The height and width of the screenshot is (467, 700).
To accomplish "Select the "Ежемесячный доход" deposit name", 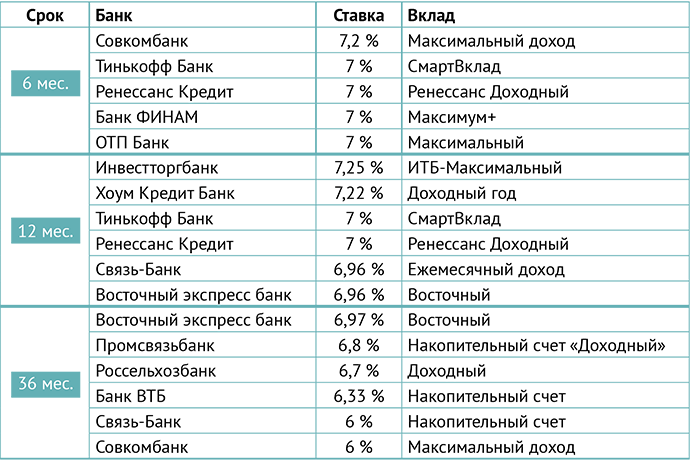I will 486,270.
